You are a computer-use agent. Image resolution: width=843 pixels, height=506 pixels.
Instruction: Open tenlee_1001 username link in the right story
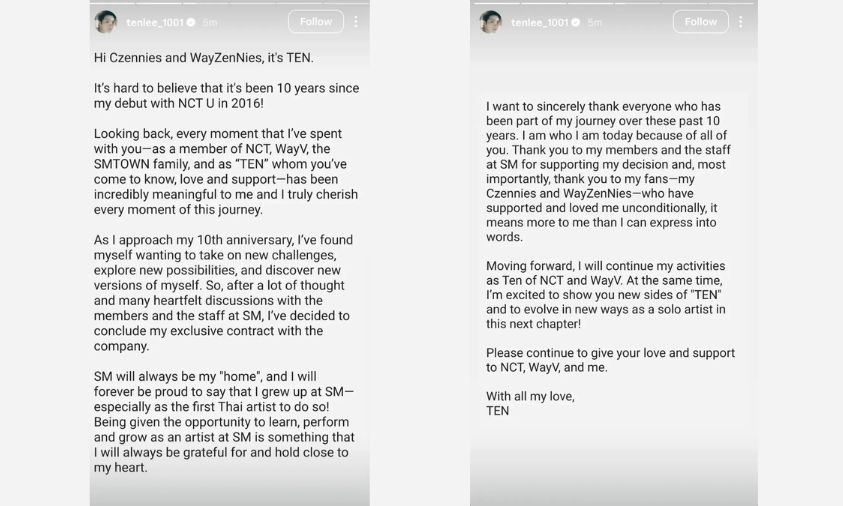(x=538, y=22)
